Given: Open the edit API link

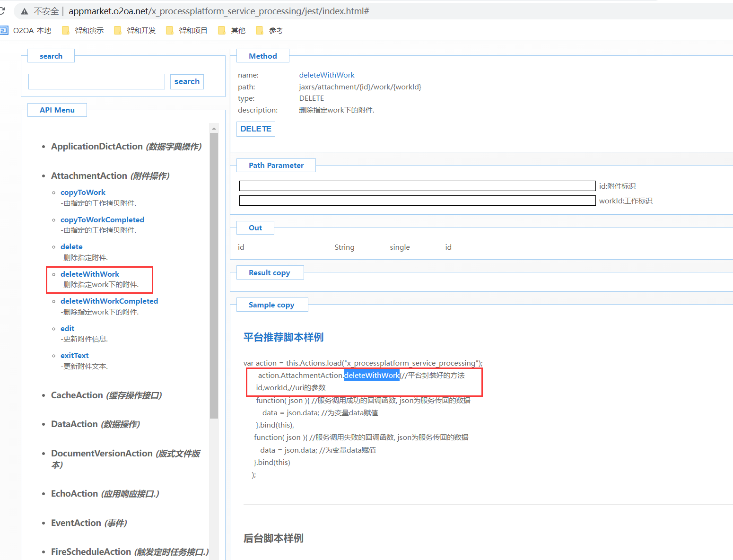Looking at the screenshot, I should pyautogui.click(x=67, y=329).
